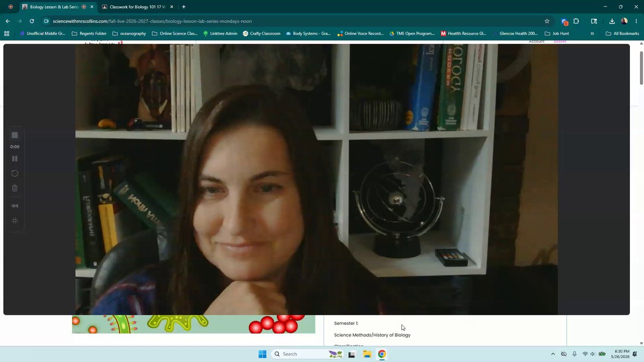The image size is (644, 362).
Task: Grab the dotted grid handle icon
Action: [15, 221]
